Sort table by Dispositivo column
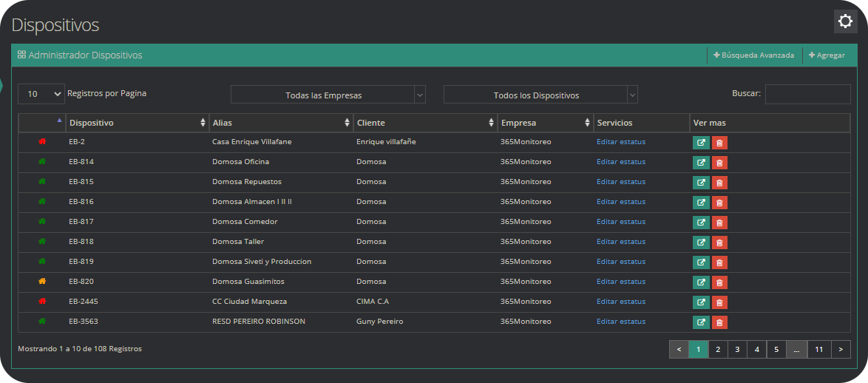 click(x=138, y=123)
